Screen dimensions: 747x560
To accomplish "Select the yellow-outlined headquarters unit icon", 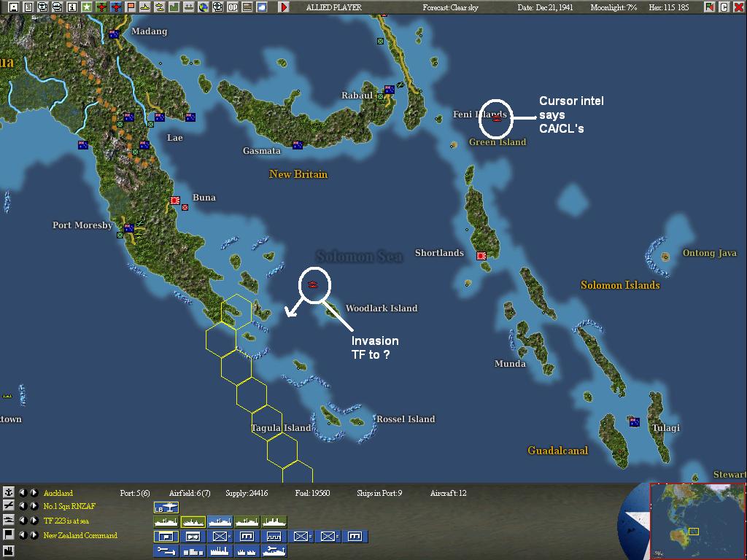I will [166, 537].
